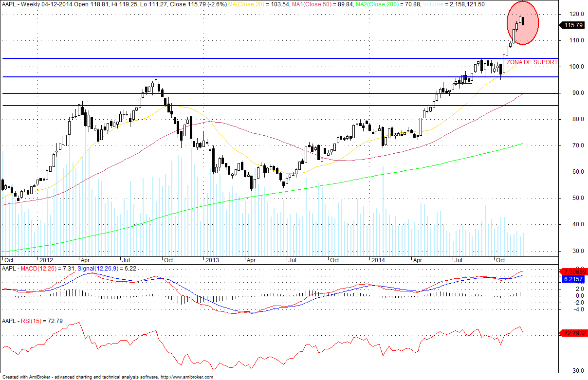The height and width of the screenshot is (380, 588).
Task: Click the 2012 year label on time axis
Action: (46, 260)
